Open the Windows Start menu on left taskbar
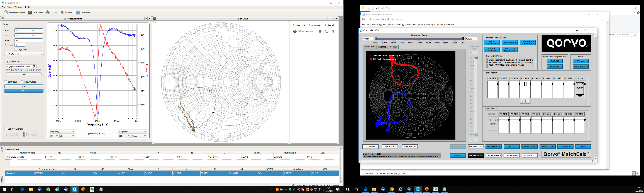644x193 pixels. (x=4, y=189)
